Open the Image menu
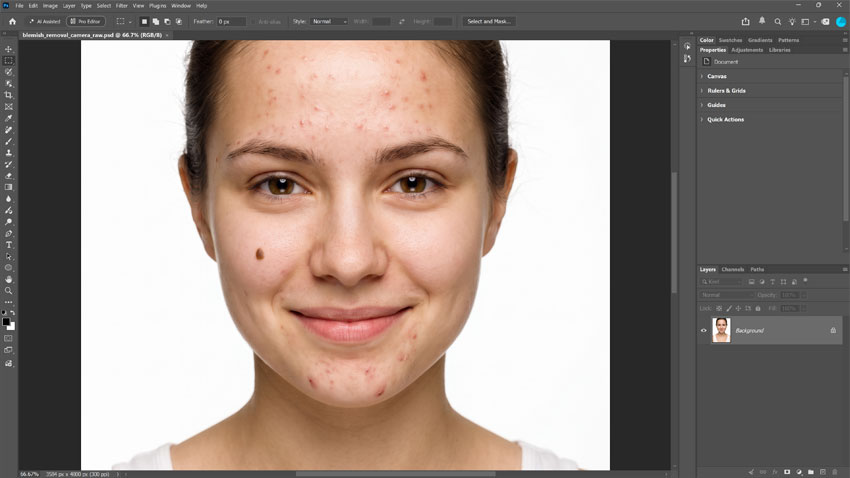 [x=50, y=5]
